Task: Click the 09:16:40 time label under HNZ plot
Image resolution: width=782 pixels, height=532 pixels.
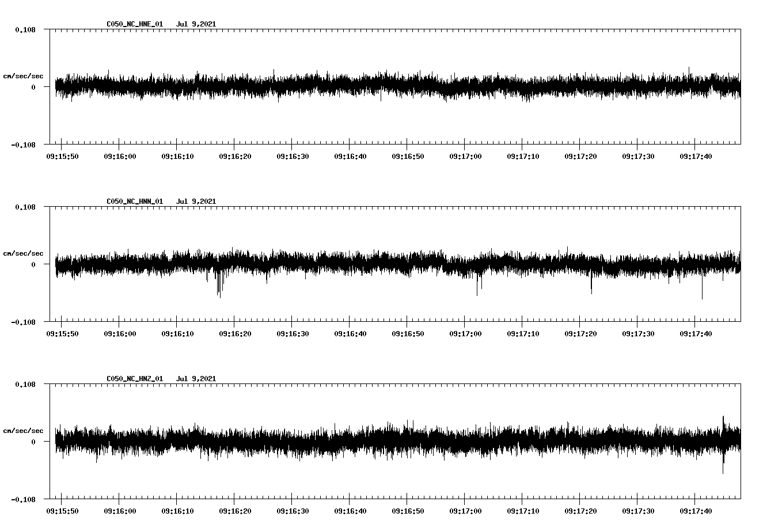Action: (350, 511)
